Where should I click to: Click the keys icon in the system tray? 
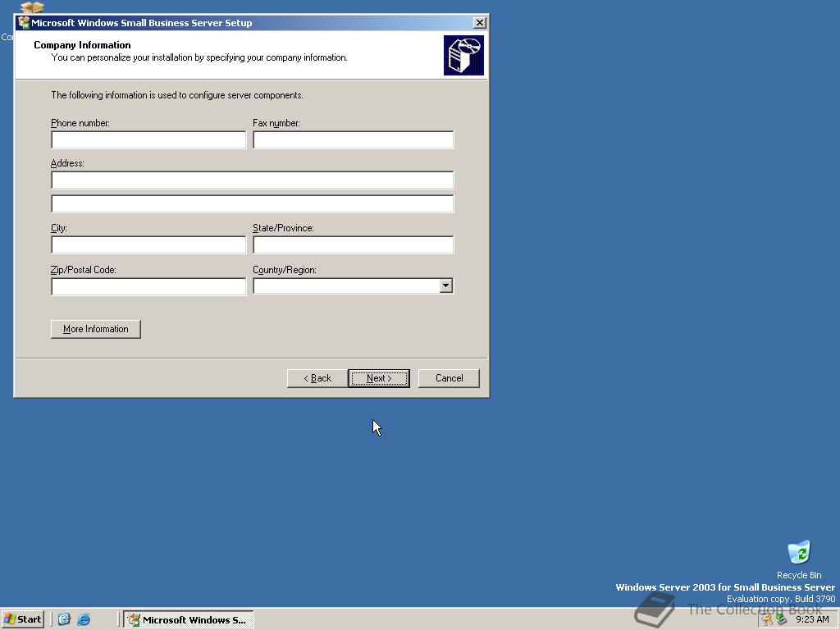(x=768, y=619)
